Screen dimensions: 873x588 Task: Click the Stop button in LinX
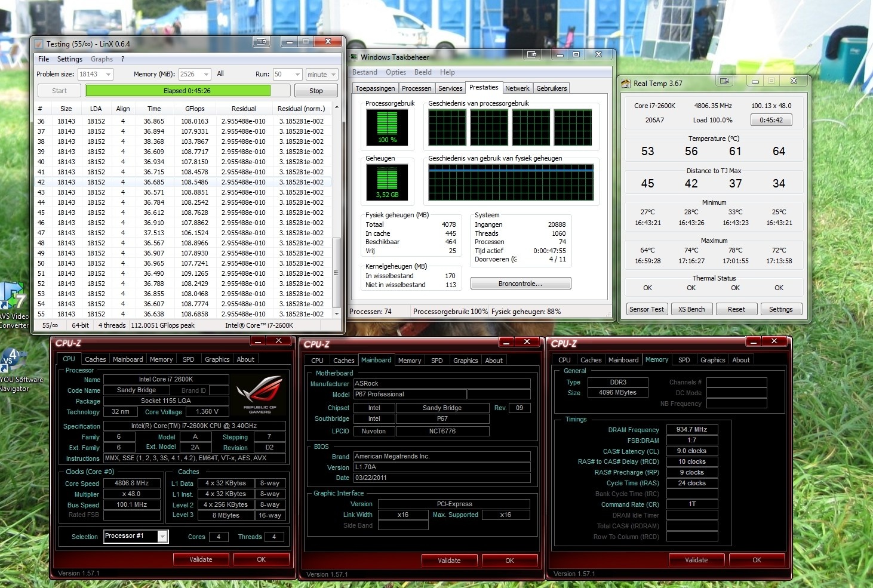[316, 91]
